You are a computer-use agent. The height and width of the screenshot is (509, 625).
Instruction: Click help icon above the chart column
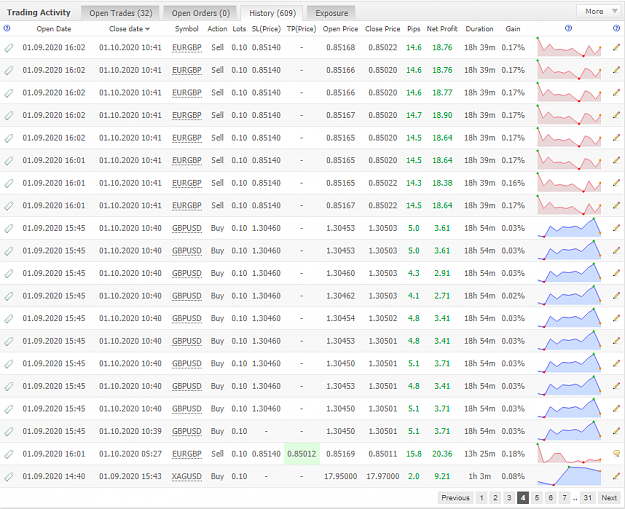(568, 28)
